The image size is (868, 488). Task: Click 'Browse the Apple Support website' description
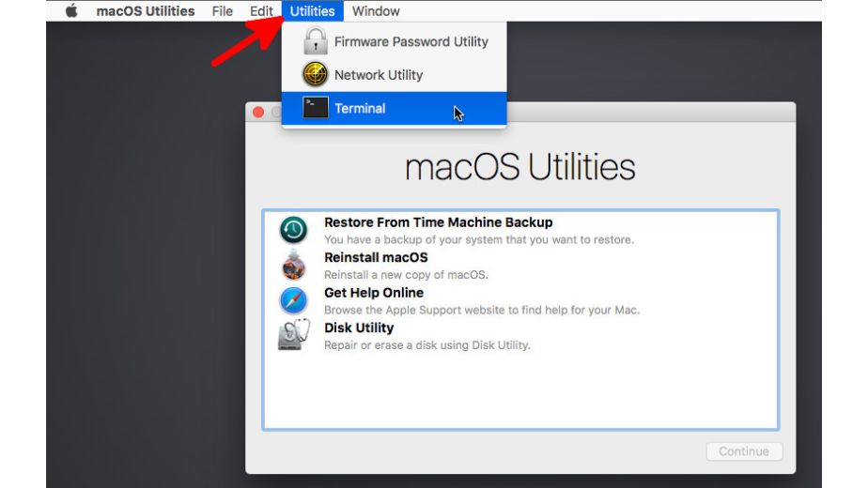coord(482,310)
